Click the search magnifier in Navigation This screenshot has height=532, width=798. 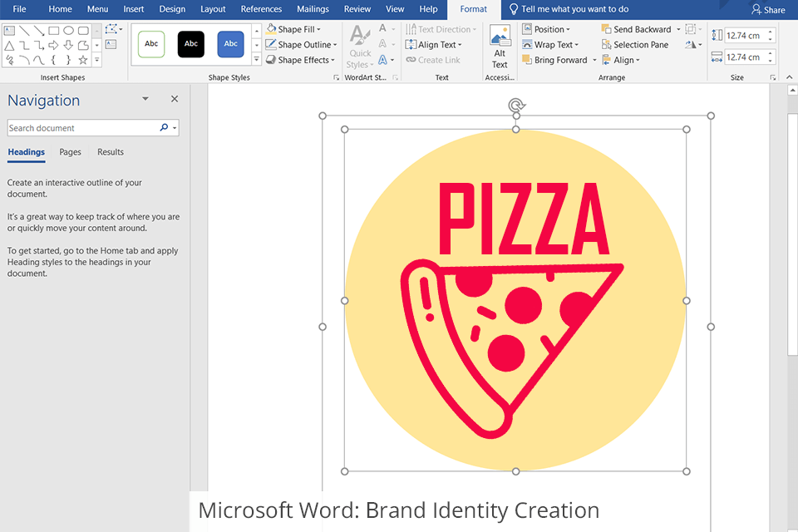pyautogui.click(x=164, y=128)
